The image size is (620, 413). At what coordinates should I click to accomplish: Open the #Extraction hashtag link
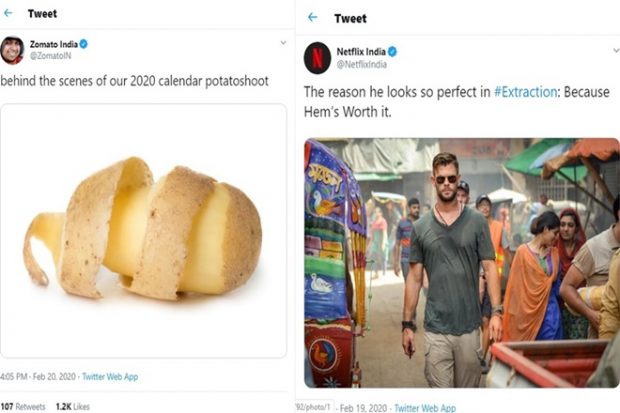[525, 91]
